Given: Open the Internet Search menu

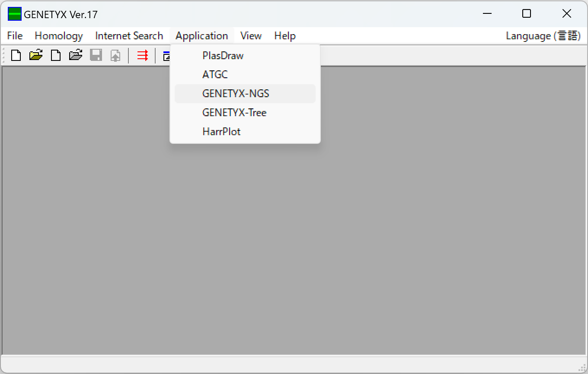Looking at the screenshot, I should point(129,36).
